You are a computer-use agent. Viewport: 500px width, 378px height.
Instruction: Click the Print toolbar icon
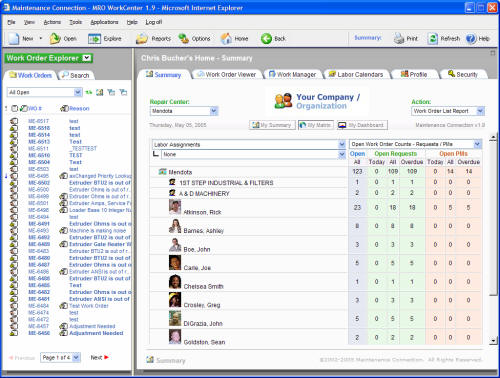pos(399,39)
